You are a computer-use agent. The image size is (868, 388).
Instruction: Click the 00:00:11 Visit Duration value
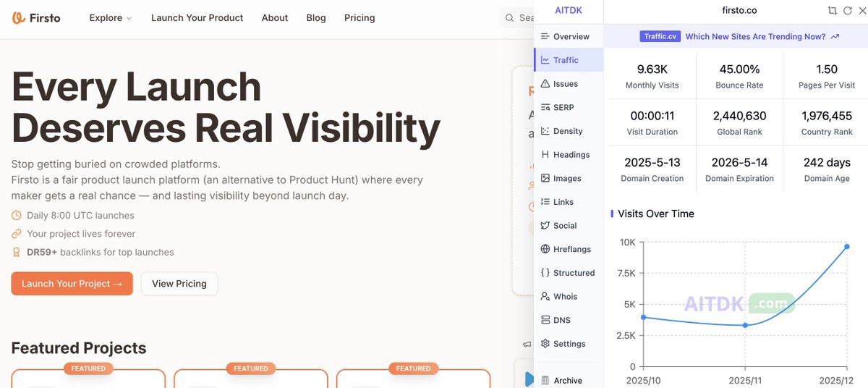(652, 116)
